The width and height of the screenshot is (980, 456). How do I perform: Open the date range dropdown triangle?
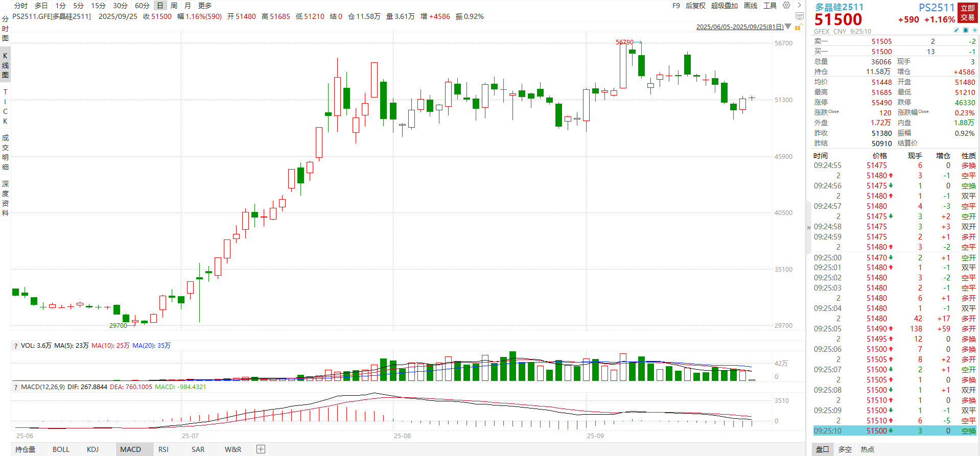click(x=788, y=27)
